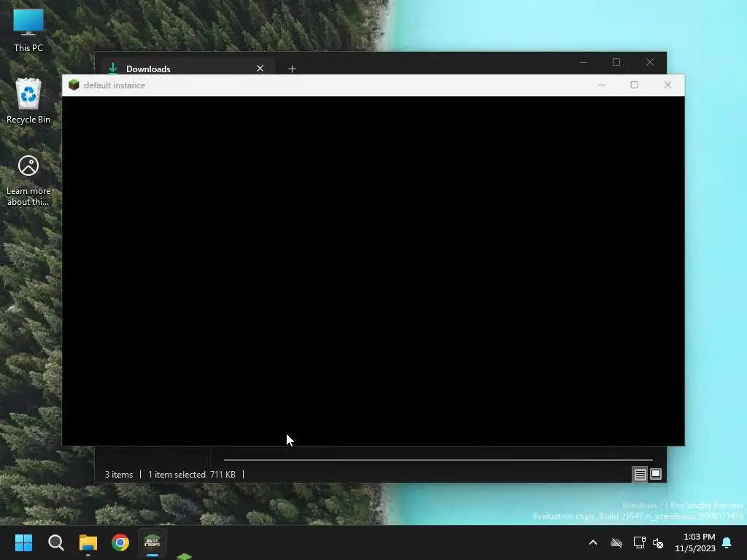Viewport: 747px width, 560px height.
Task: Switch File Explorer to details view
Action: [x=640, y=474]
